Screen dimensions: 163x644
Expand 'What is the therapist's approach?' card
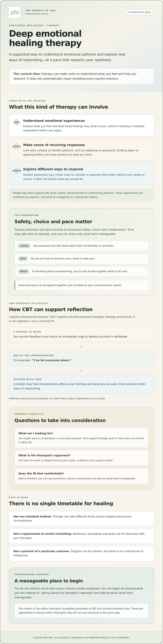pyautogui.click(x=81, y=458)
